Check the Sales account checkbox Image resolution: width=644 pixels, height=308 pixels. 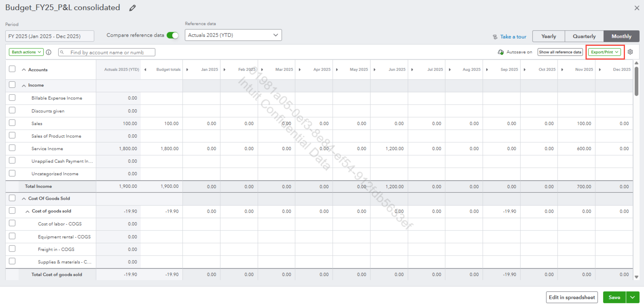(12, 123)
